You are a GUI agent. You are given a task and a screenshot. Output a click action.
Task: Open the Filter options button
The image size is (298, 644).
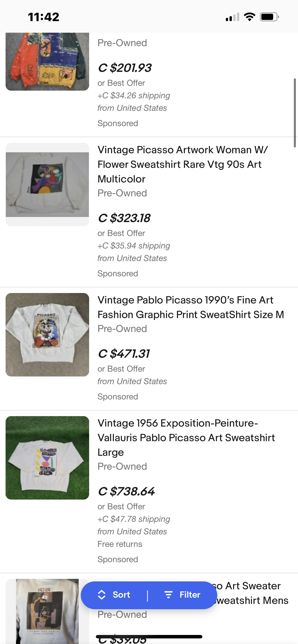[x=182, y=595]
